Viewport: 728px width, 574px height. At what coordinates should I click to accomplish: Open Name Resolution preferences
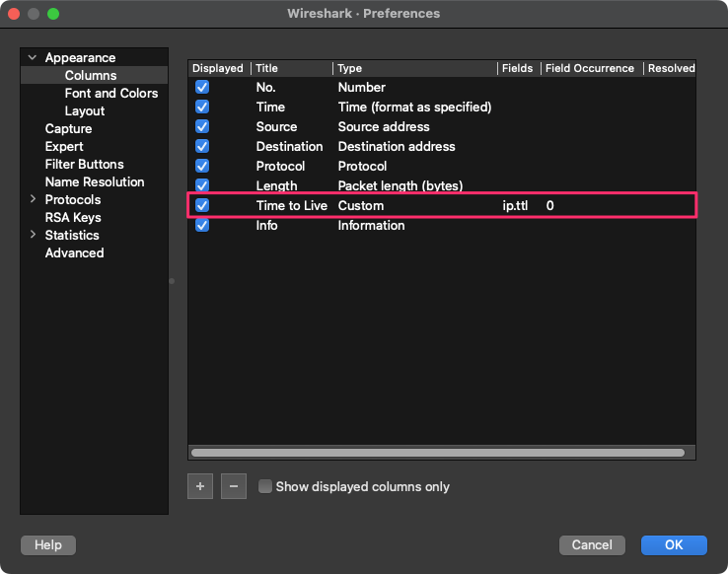coord(95,181)
